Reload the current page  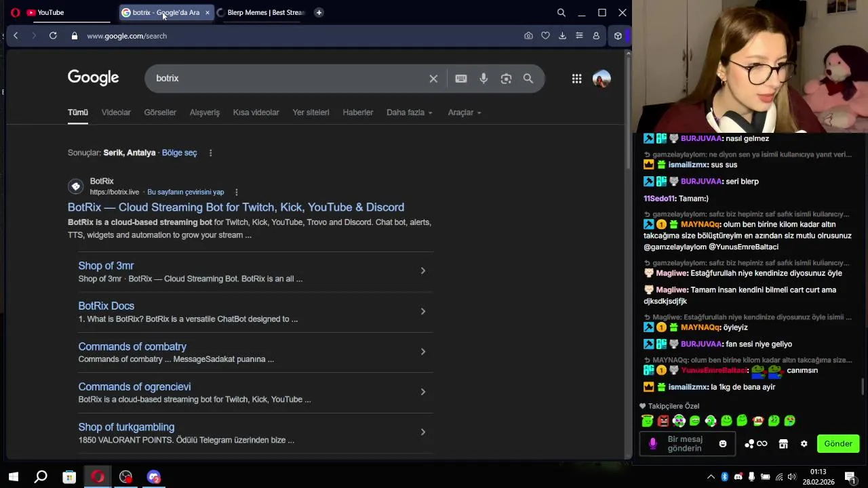(53, 35)
